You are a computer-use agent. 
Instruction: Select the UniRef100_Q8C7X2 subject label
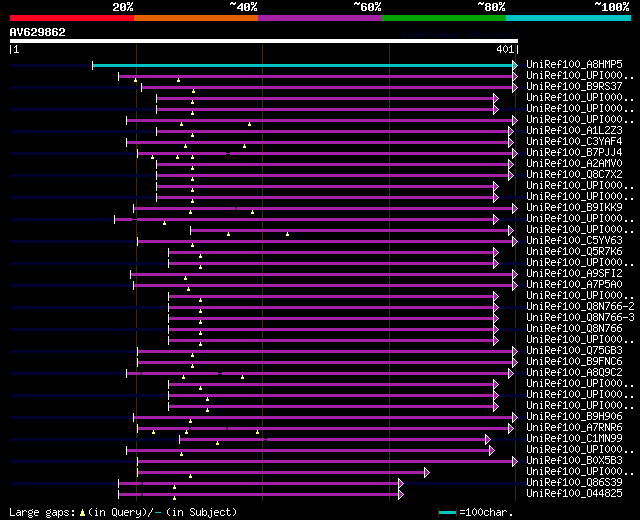tap(574, 174)
